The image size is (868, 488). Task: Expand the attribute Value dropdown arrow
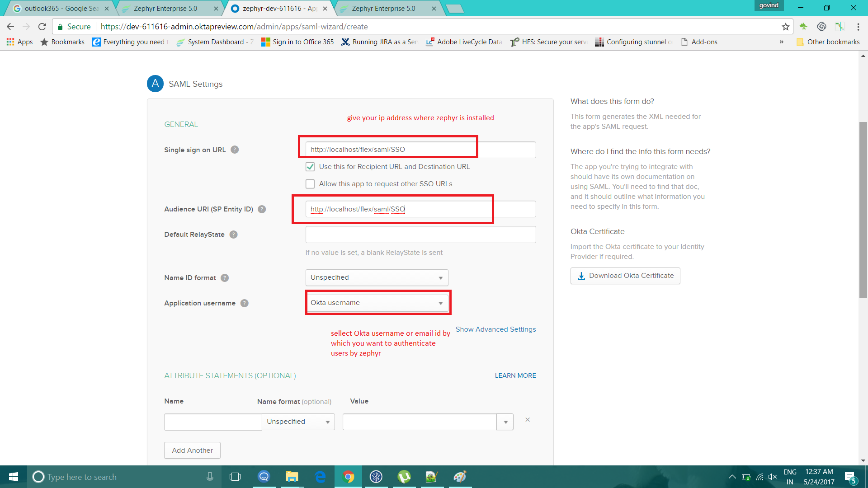[x=505, y=422]
